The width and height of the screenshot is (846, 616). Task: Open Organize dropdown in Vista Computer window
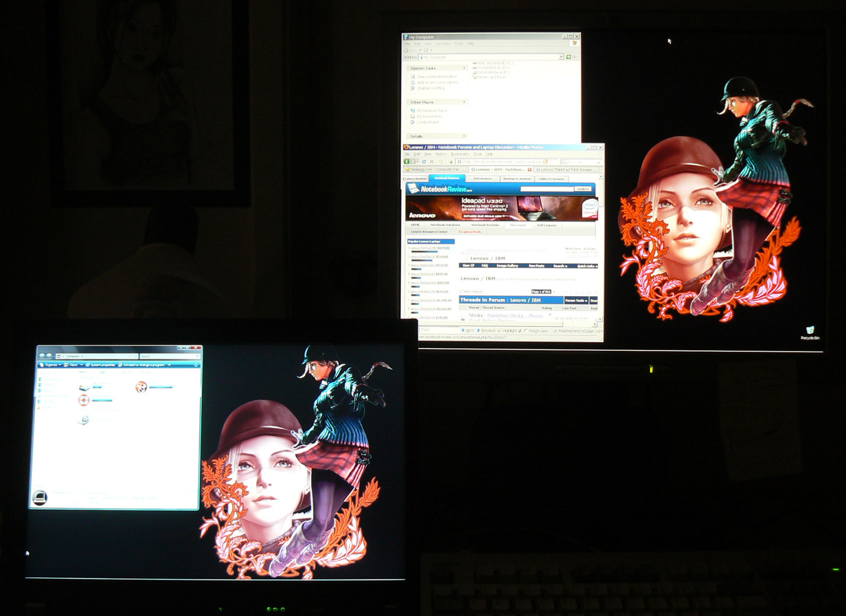(x=51, y=365)
